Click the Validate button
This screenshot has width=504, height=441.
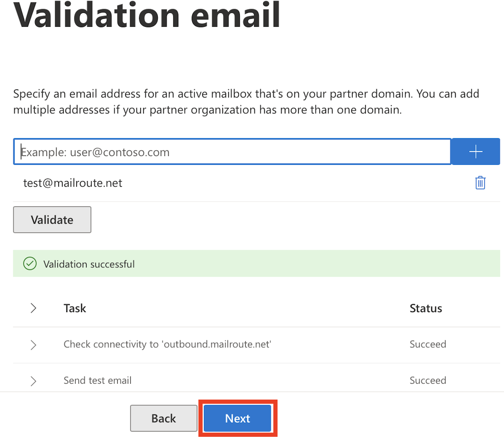pos(52,220)
